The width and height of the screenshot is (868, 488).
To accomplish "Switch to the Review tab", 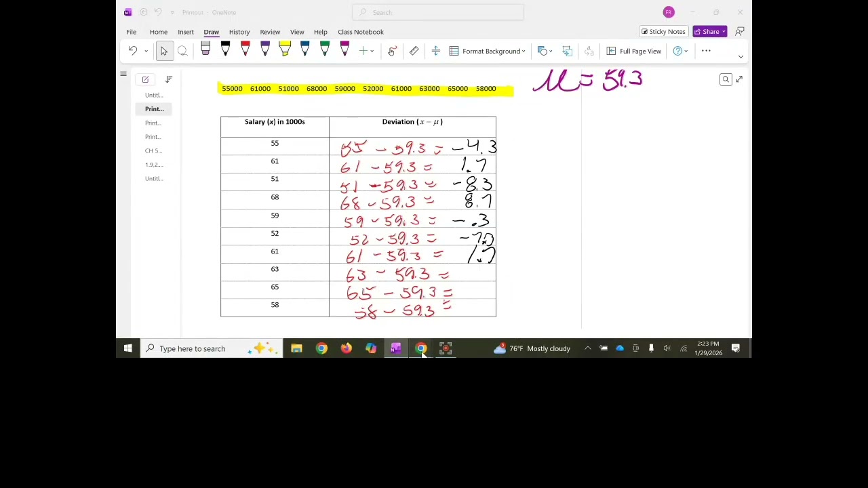I will tap(270, 32).
